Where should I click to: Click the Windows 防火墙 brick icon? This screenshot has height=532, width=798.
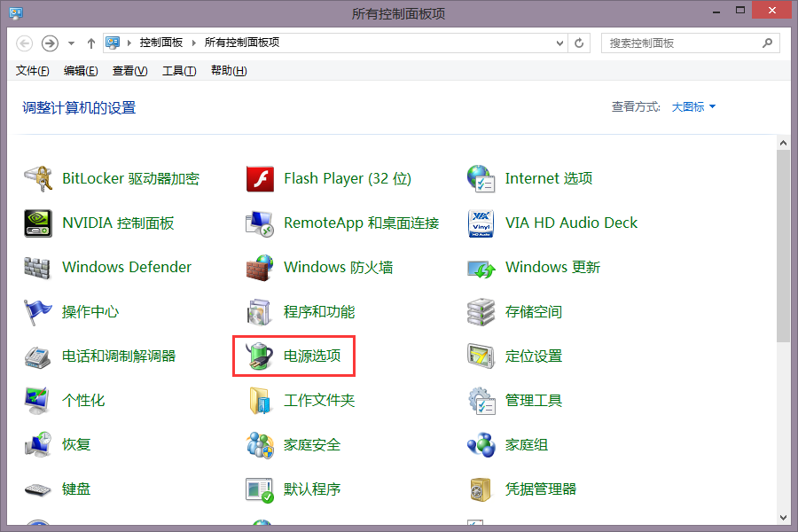pos(260,267)
